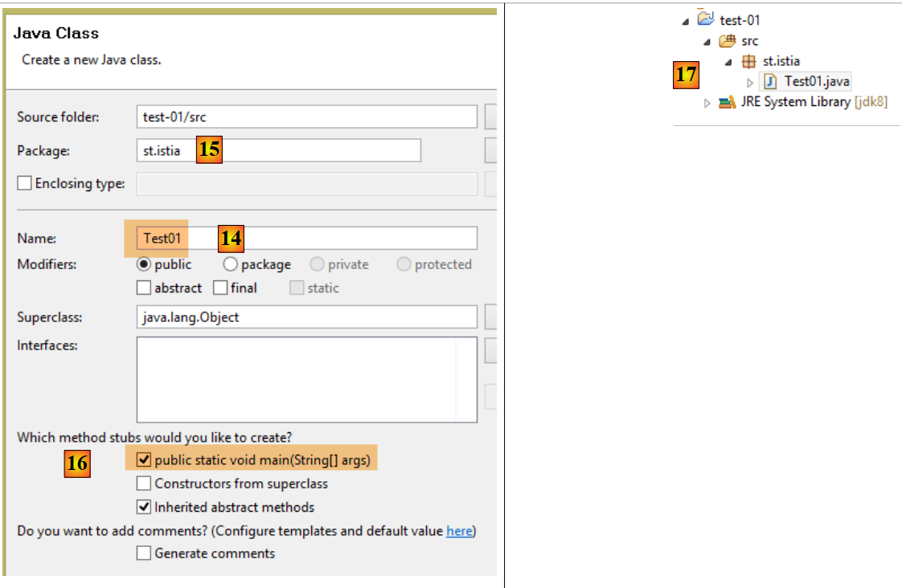Click the JRE System Library icon
The width and height of the screenshot is (902, 588).
[x=727, y=102]
